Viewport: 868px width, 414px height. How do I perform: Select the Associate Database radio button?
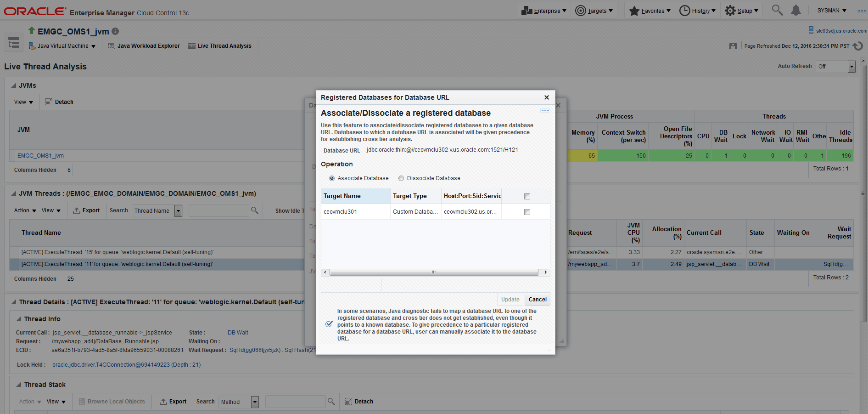point(331,178)
